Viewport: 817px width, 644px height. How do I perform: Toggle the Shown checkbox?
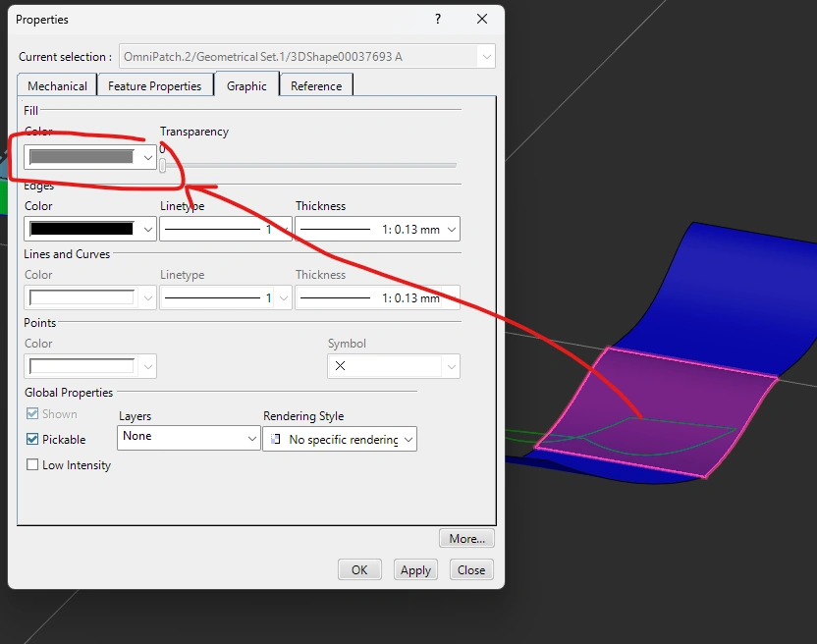[x=32, y=413]
